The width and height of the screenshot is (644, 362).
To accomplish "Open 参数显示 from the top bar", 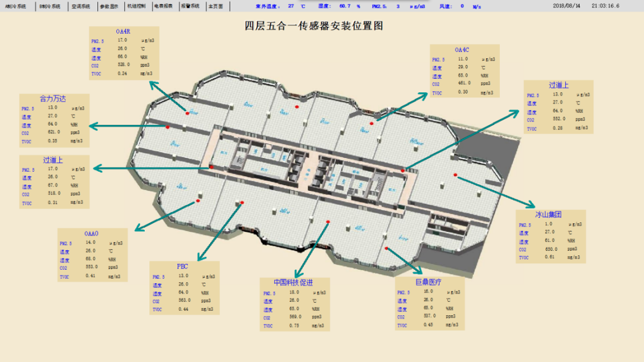I will click(x=109, y=6).
